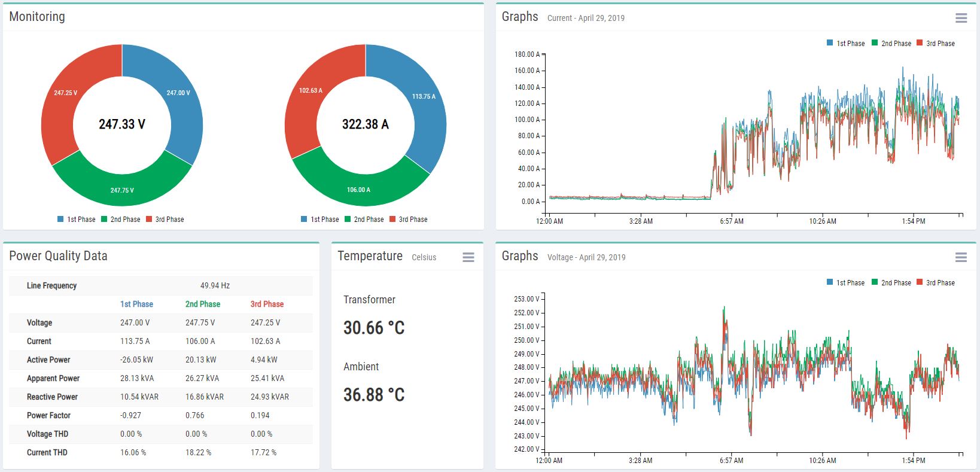
Task: Open the Current graph hamburger menu
Action: click(961, 18)
